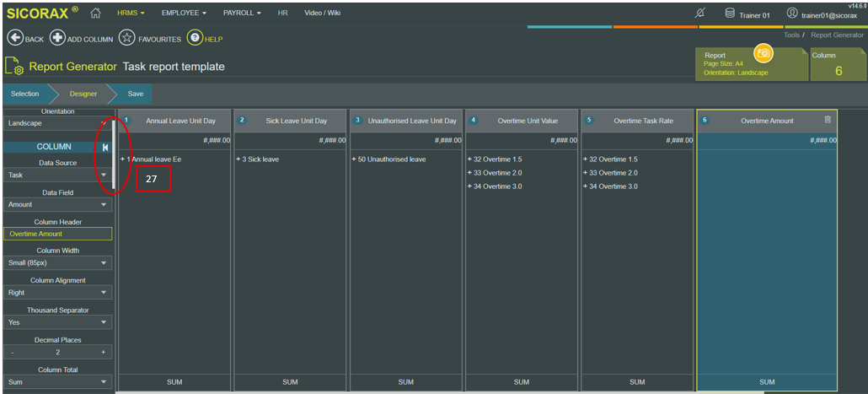
Task: Select column number 2 badge
Action: click(x=243, y=121)
